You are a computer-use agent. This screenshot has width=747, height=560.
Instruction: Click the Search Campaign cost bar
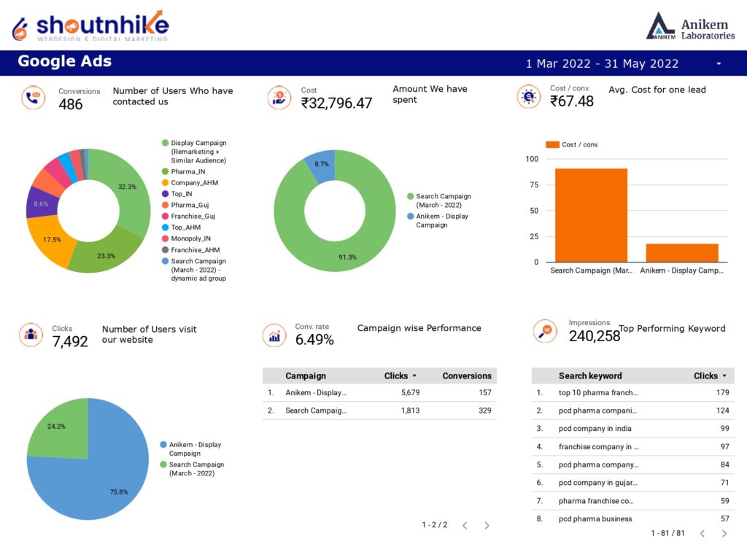click(x=591, y=215)
